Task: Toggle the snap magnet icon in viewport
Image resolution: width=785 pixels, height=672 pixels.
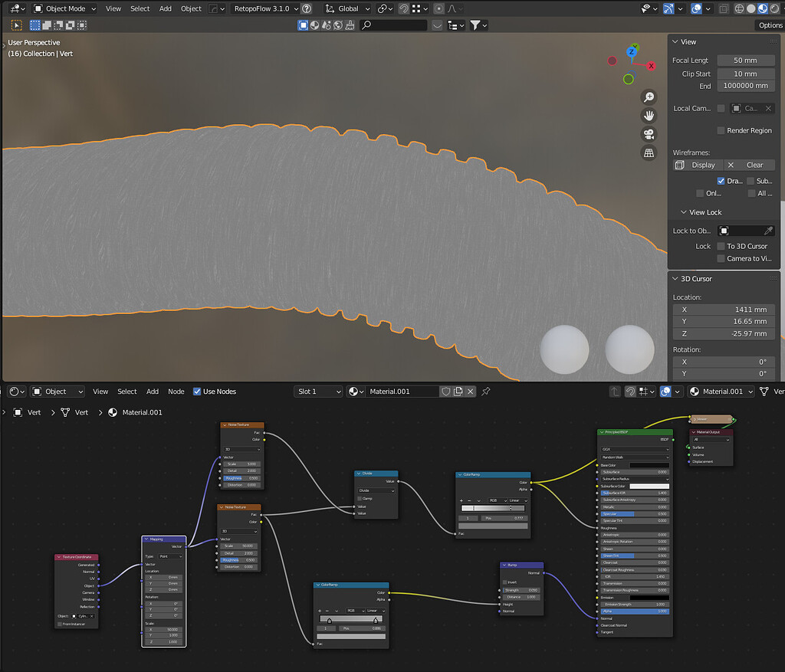Action: [403, 8]
